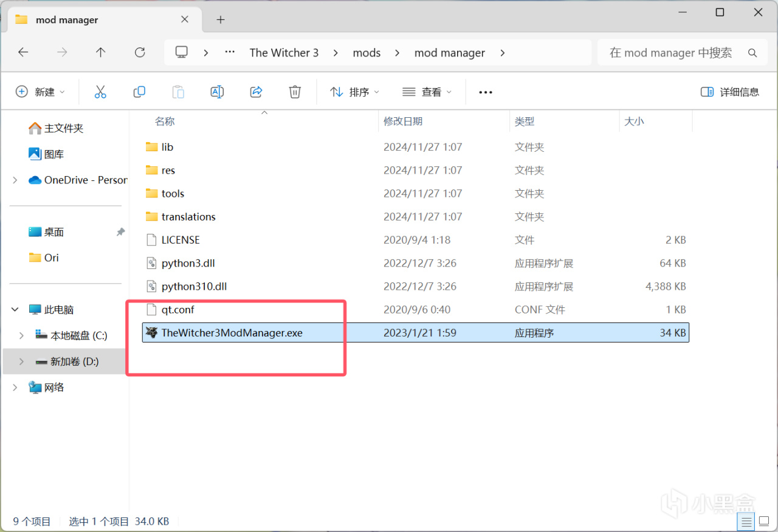Image resolution: width=778 pixels, height=532 pixels.
Task: Select the translations folder icon
Action: coord(152,216)
